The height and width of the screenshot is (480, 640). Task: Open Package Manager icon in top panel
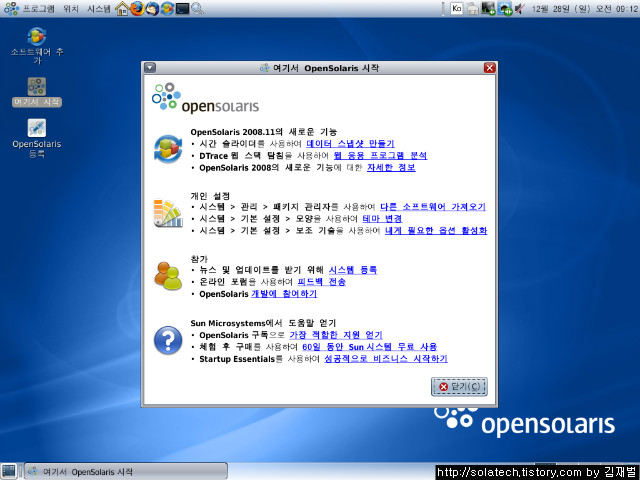pyautogui.click(x=167, y=9)
